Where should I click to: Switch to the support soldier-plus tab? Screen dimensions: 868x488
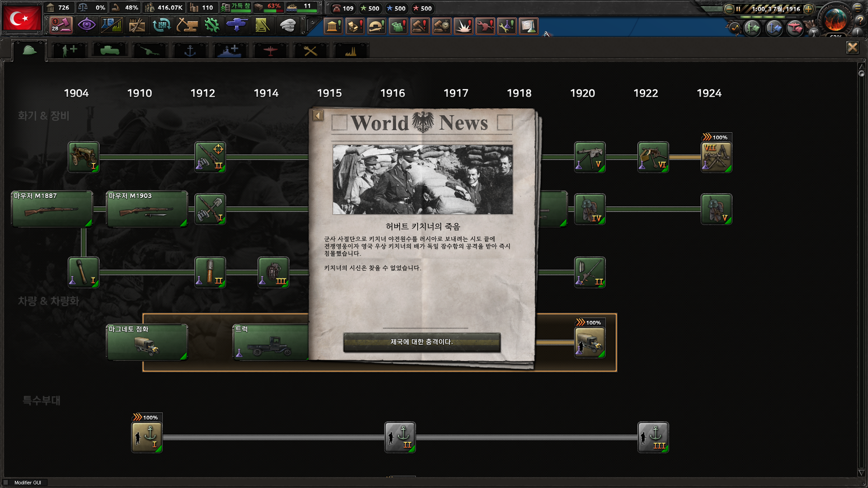(x=69, y=50)
